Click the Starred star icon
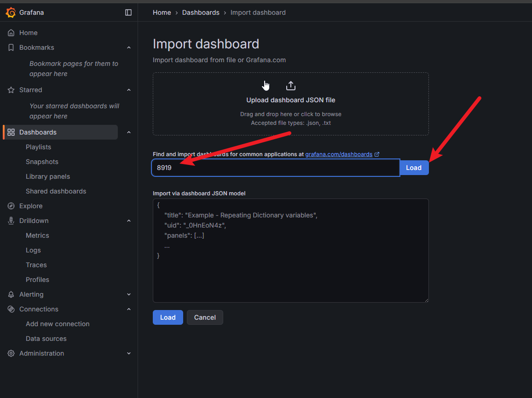The width and height of the screenshot is (532, 398). click(11, 90)
